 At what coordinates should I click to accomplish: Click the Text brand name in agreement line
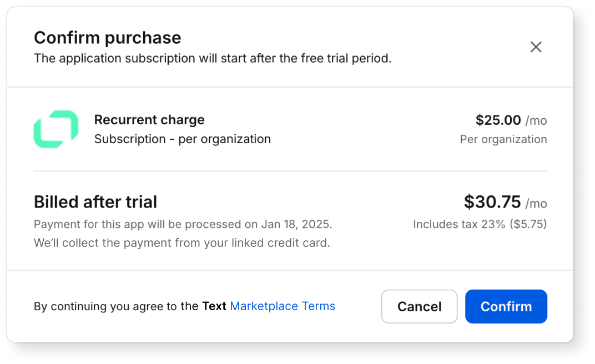[x=214, y=306]
